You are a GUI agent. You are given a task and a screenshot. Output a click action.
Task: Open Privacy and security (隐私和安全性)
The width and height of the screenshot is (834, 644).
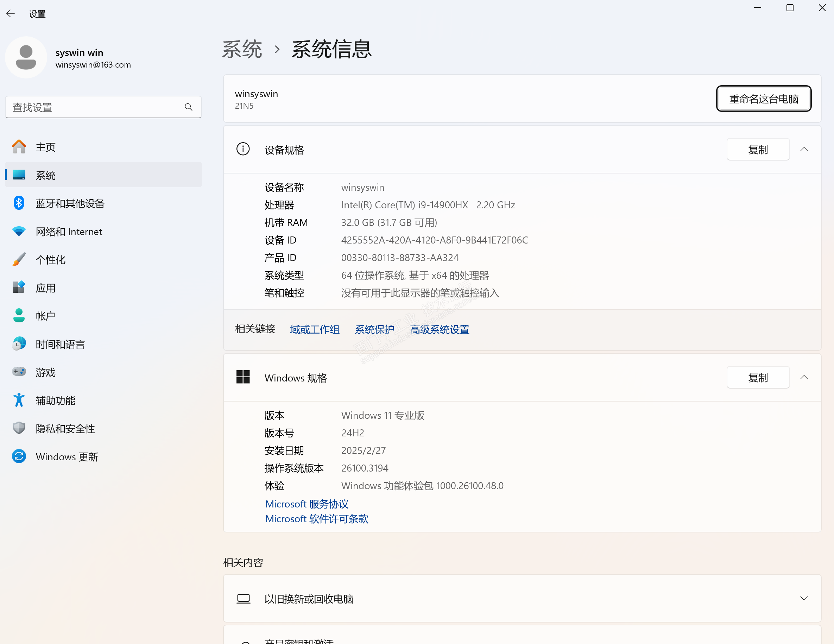[65, 429]
